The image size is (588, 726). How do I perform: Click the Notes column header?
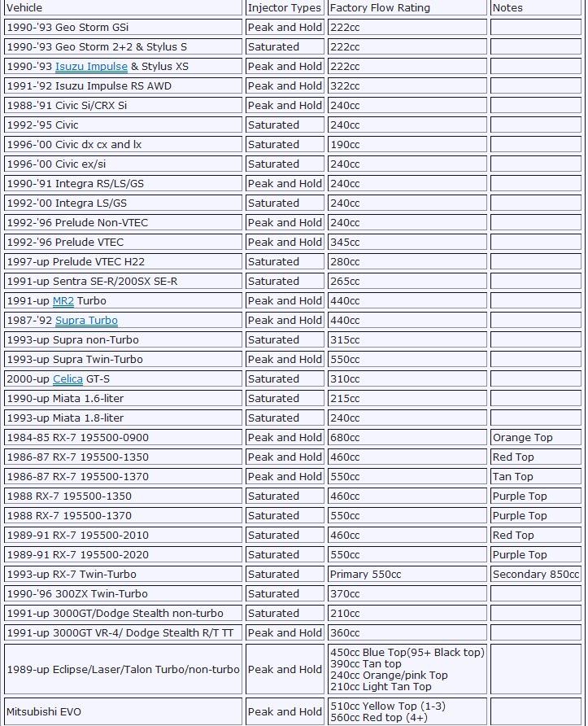[535, 8]
